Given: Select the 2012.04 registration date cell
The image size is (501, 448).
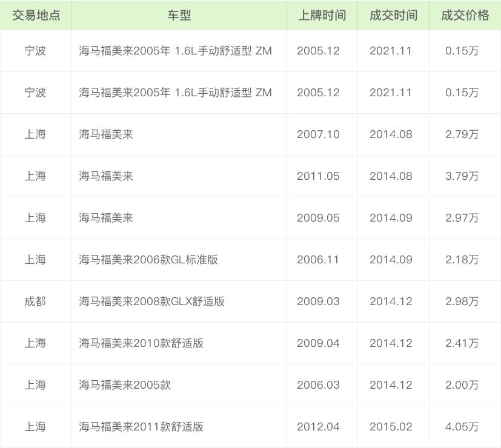Looking at the screenshot, I should coord(318,427).
